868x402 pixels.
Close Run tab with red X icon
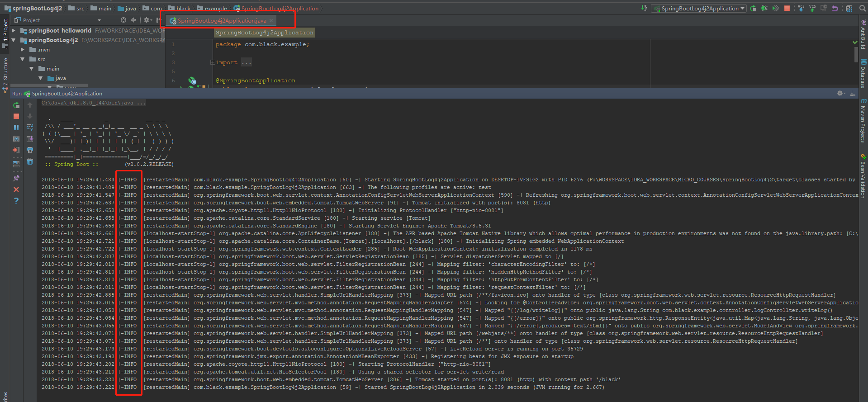(x=16, y=189)
